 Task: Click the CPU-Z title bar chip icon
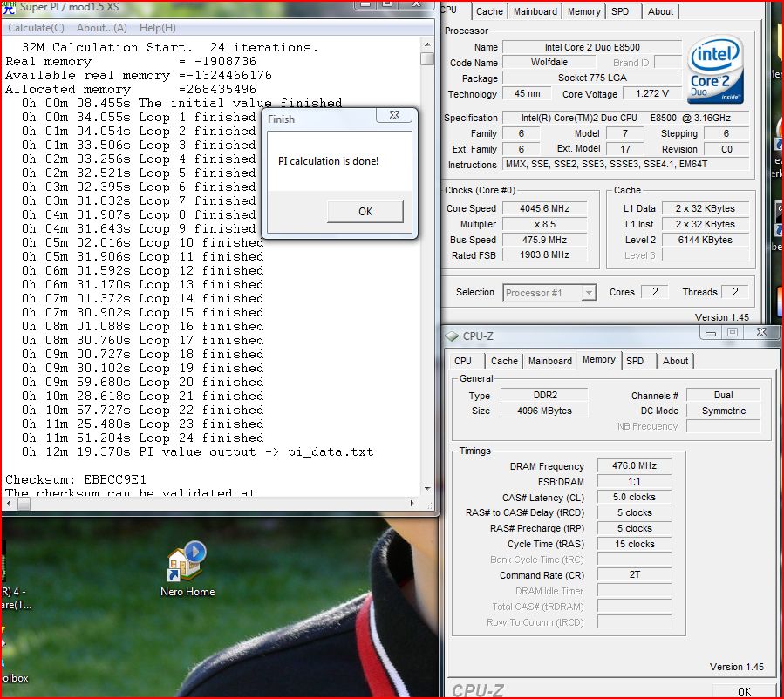[x=452, y=336]
